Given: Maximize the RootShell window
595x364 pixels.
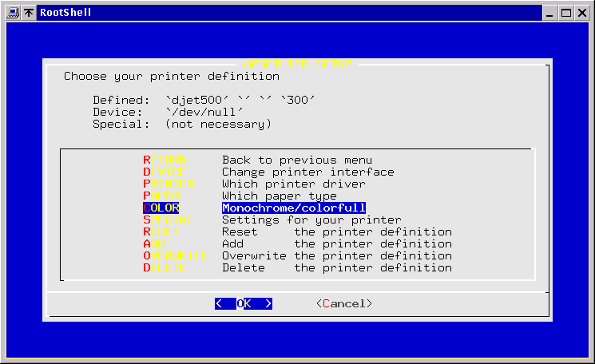Looking at the screenshot, I should point(566,13).
